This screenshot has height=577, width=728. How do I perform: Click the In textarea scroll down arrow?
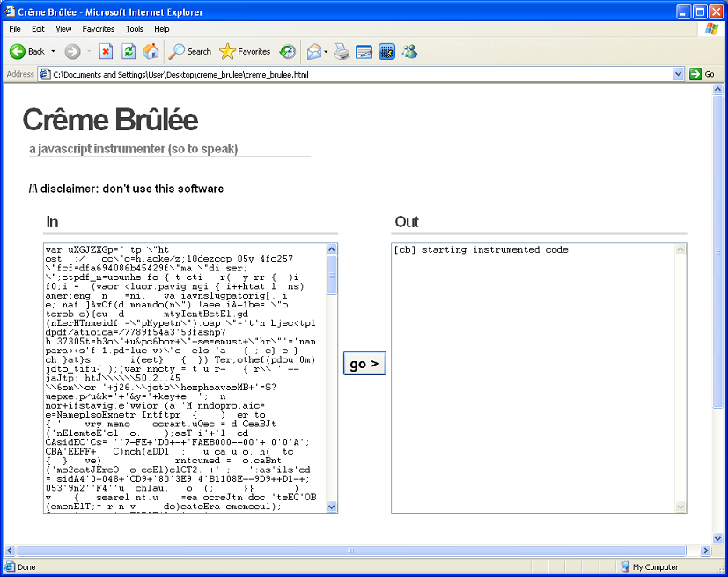click(x=332, y=507)
